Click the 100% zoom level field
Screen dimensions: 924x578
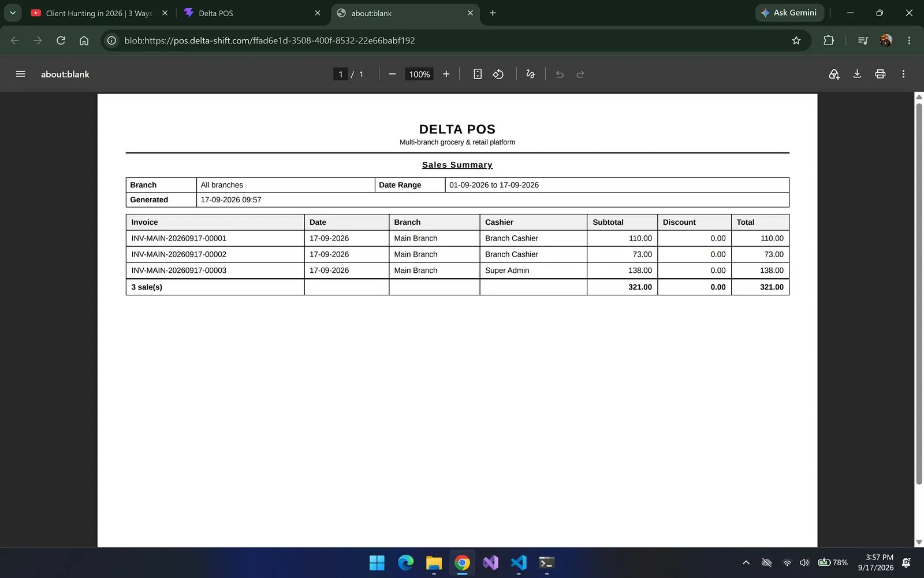pos(419,74)
